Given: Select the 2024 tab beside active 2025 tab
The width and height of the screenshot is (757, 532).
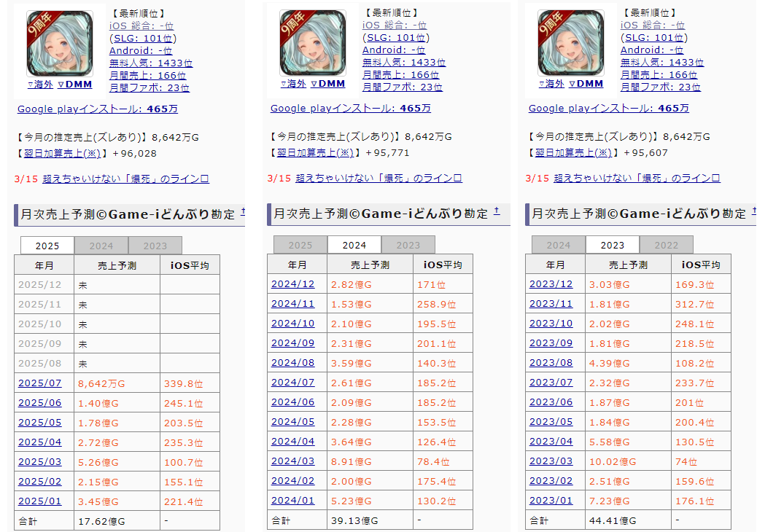Looking at the screenshot, I should 101,246.
